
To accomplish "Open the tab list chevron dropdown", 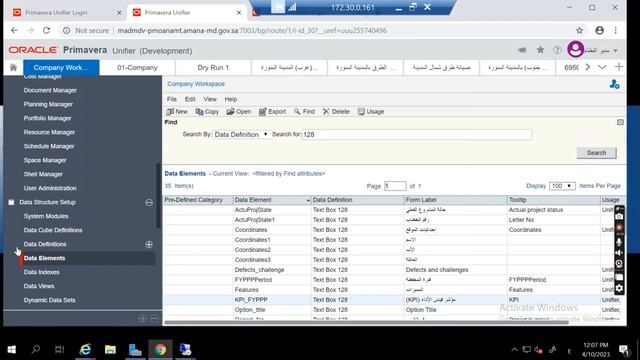I will click(x=602, y=67).
